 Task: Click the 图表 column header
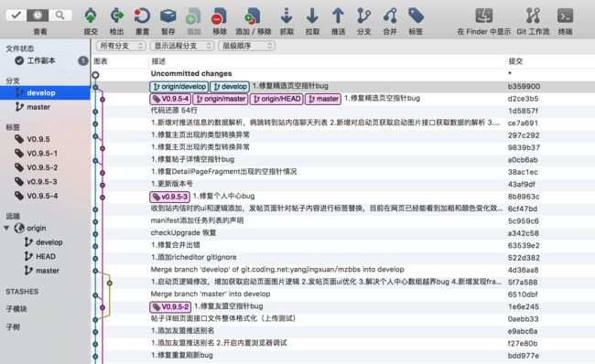101,61
